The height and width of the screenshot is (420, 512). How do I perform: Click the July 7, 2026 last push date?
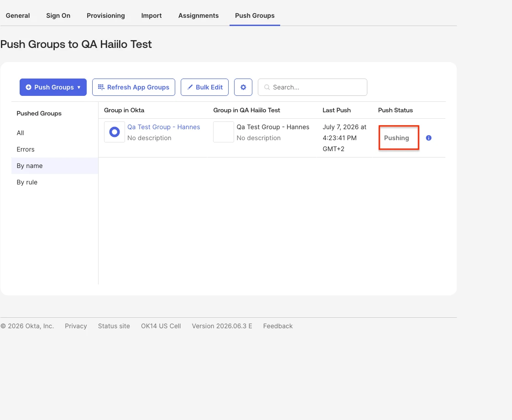345,138
